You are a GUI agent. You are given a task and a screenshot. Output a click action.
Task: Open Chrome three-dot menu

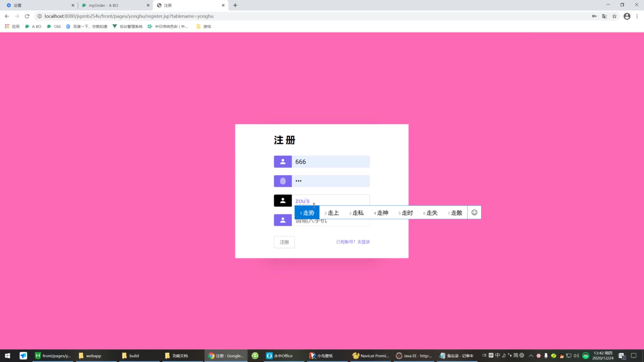tap(637, 16)
